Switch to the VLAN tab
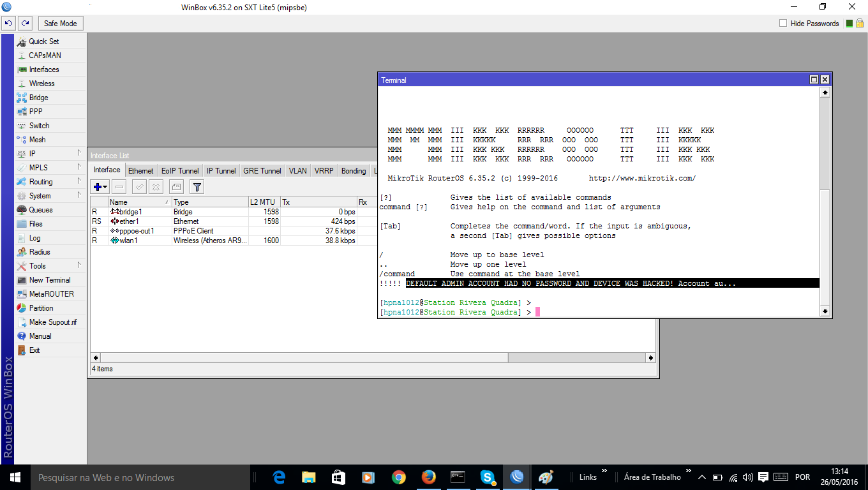 pyautogui.click(x=298, y=171)
